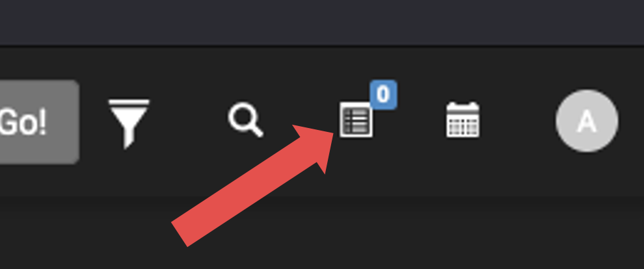Click the magnifying glass search icon
This screenshot has height=269, width=644.
pos(246,120)
